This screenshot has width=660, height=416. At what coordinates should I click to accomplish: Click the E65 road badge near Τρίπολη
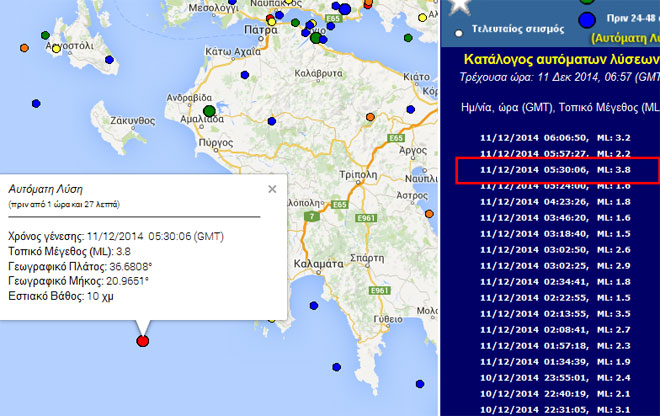(339, 204)
